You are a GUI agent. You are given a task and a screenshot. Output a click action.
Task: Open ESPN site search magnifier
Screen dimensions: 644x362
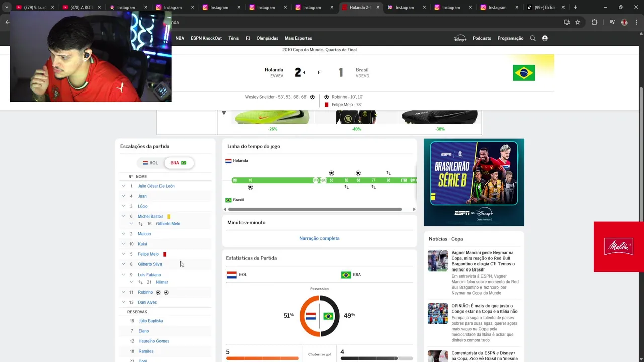tap(533, 38)
